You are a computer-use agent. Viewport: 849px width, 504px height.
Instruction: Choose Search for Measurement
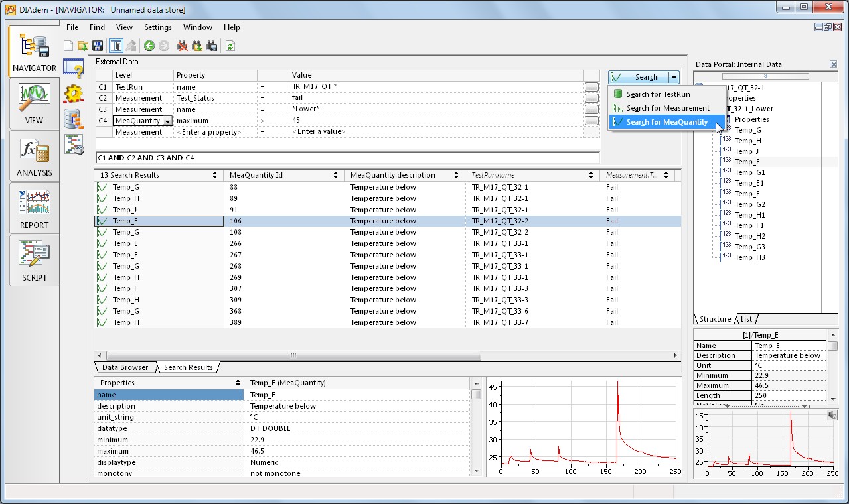tap(668, 108)
